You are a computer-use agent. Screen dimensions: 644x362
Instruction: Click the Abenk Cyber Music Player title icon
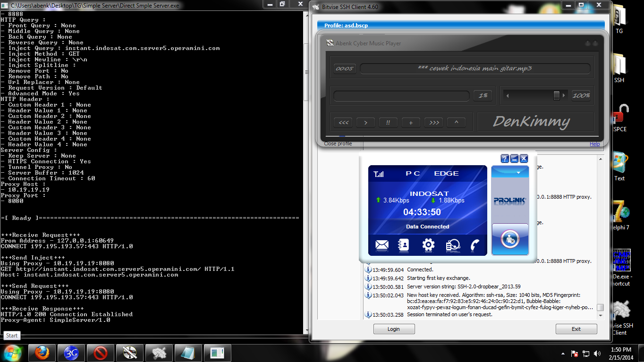(330, 43)
